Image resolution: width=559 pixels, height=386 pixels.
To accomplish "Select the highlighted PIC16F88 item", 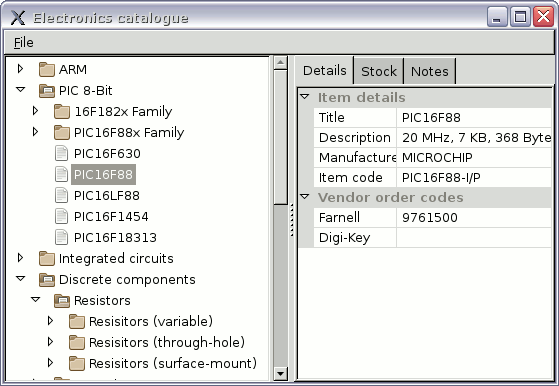I will (103, 175).
